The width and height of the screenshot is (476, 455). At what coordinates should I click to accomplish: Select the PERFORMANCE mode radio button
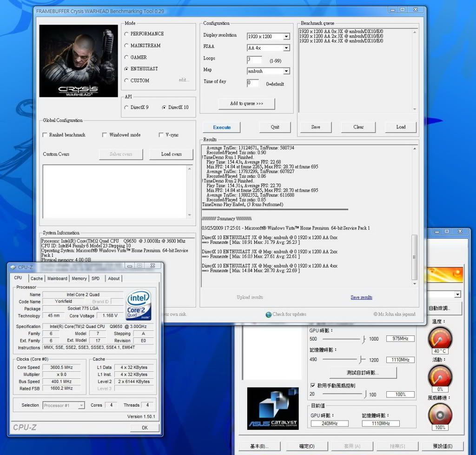126,34
